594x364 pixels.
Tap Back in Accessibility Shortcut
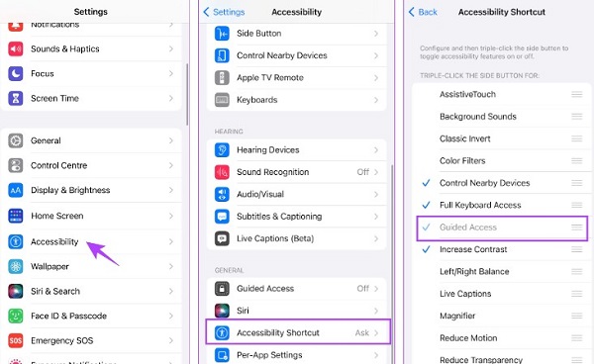[423, 12]
